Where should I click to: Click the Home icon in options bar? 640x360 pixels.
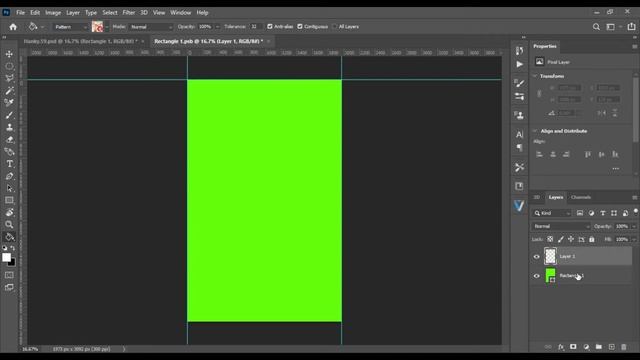13,27
